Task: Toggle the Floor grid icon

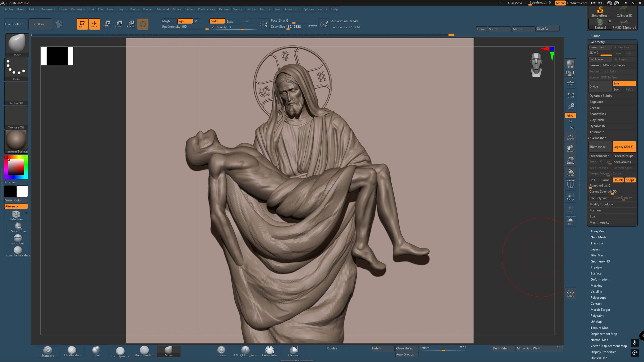Action: click(570, 83)
